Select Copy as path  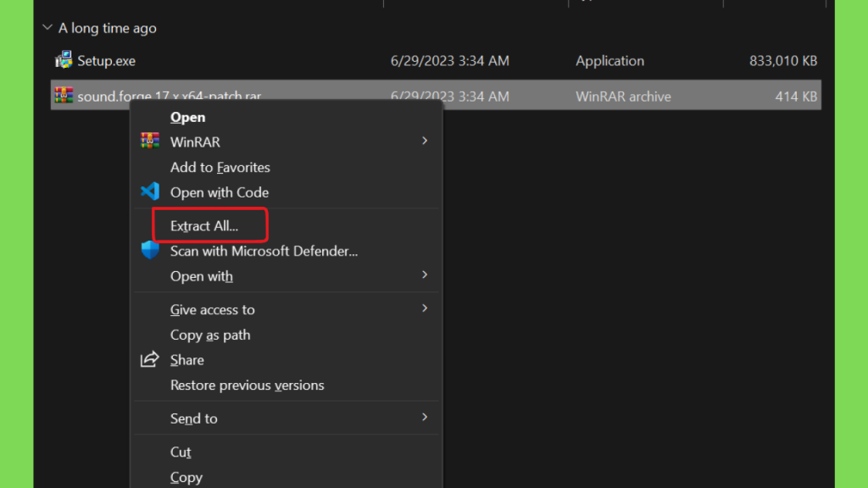(x=210, y=335)
